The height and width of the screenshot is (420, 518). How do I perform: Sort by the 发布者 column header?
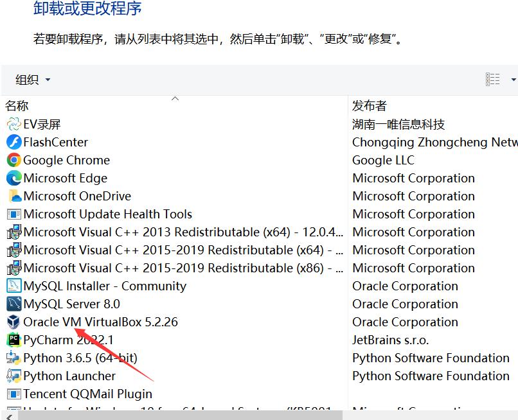coord(370,105)
